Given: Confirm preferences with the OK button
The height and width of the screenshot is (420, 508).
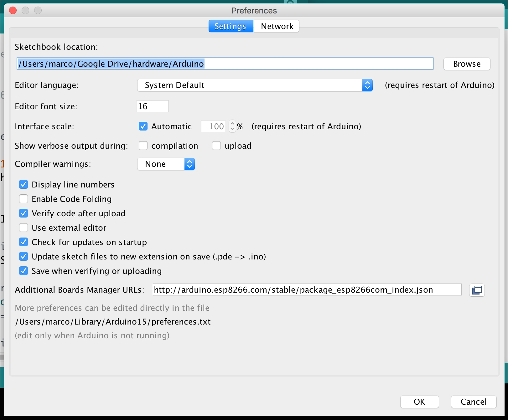Looking at the screenshot, I should click(x=419, y=402).
